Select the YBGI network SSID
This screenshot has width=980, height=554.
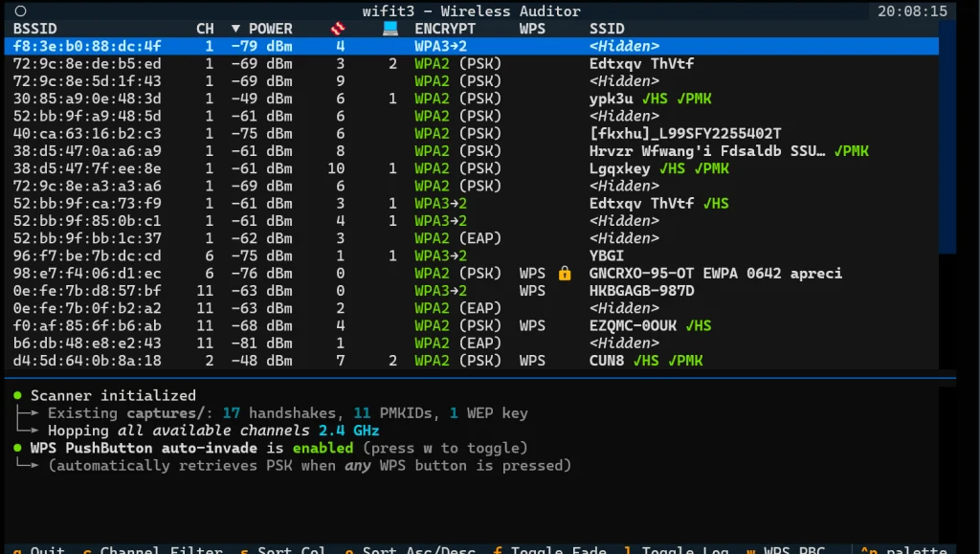(606, 256)
